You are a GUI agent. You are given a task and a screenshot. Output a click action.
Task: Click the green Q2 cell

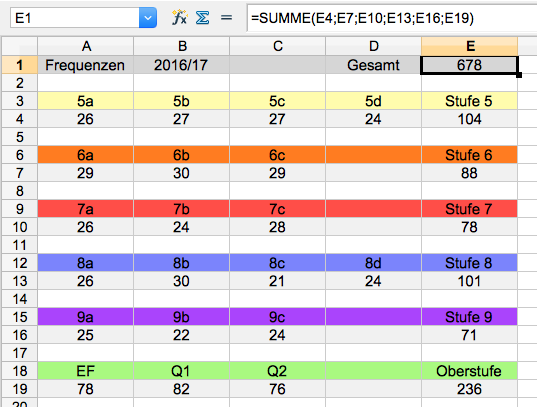pyautogui.click(x=277, y=371)
